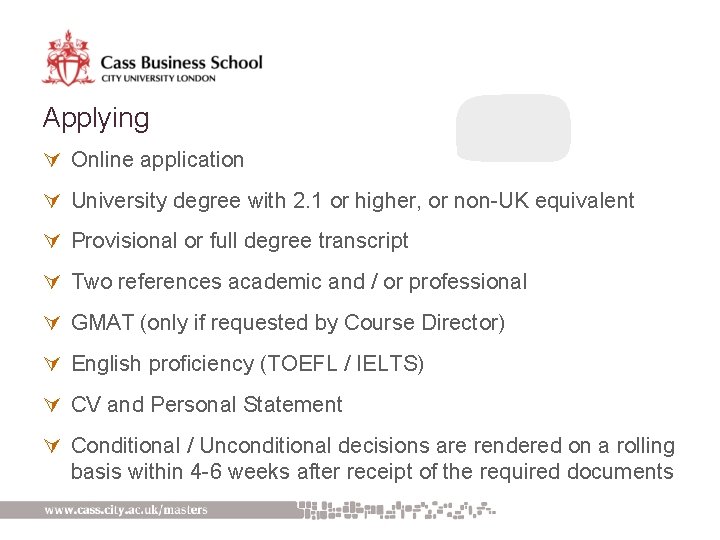Select the rolling basis 4-6 weeks paragraph
The image size is (720, 540).
click(x=373, y=459)
